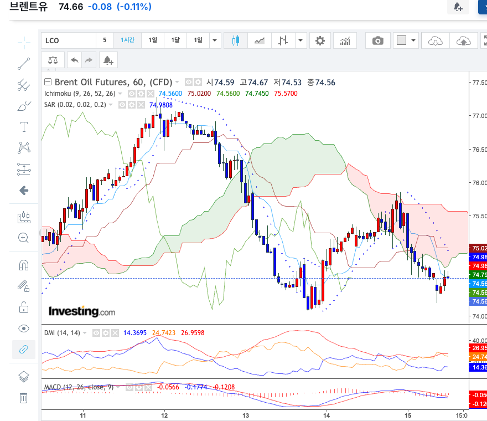Click the LCO symbol input field
The height and width of the screenshot is (421, 487).
point(69,41)
